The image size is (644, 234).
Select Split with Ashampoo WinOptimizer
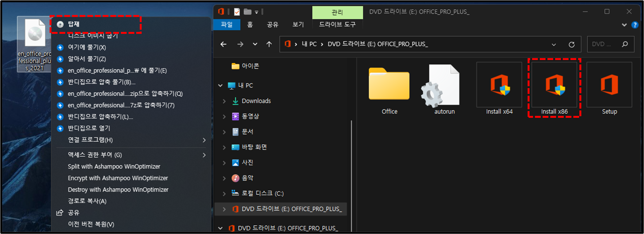(114, 166)
